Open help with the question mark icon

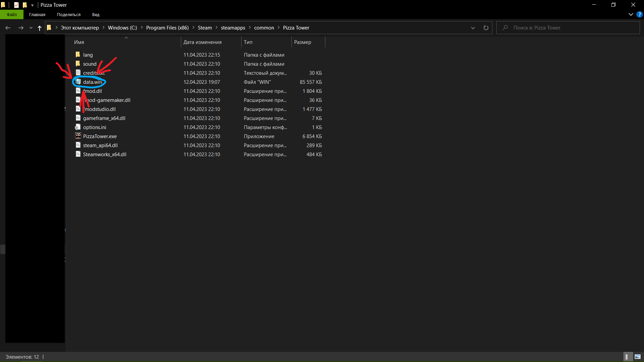point(640,14)
